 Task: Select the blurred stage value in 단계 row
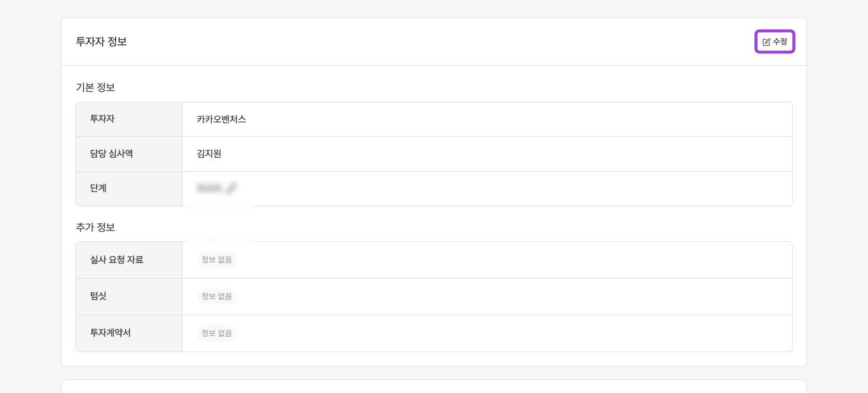(209, 188)
